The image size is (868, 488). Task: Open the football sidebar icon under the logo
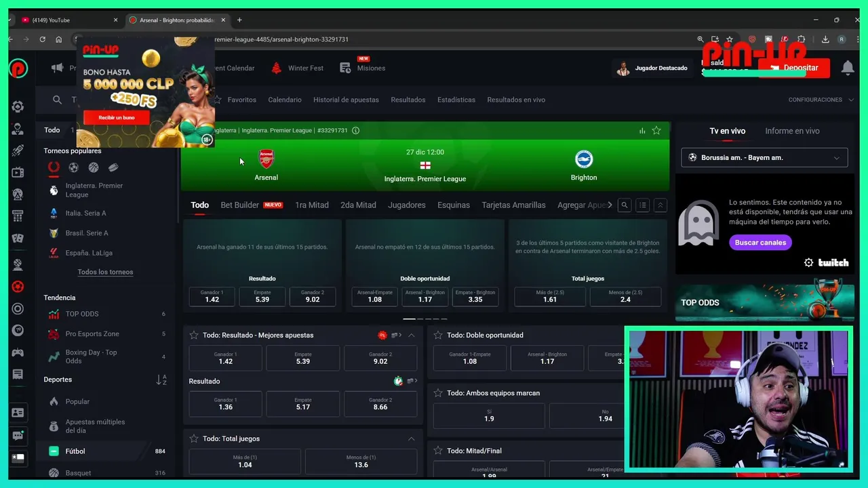(18, 106)
